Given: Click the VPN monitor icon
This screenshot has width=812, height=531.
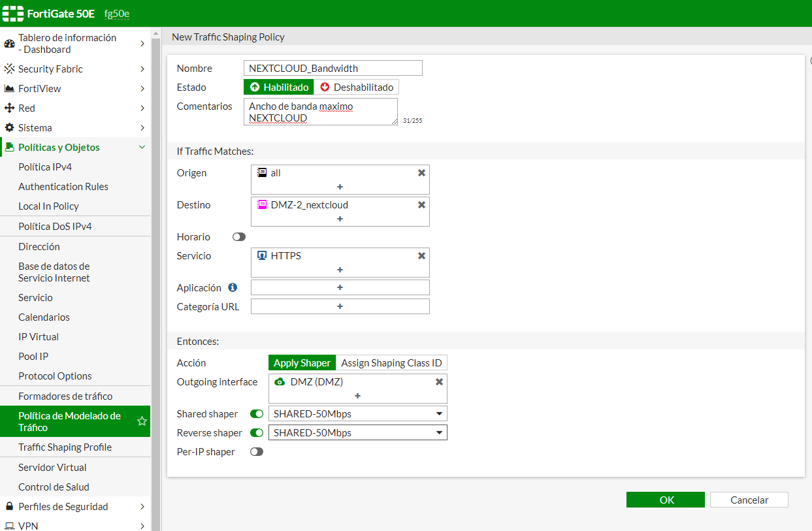Looking at the screenshot, I should coord(9,526).
